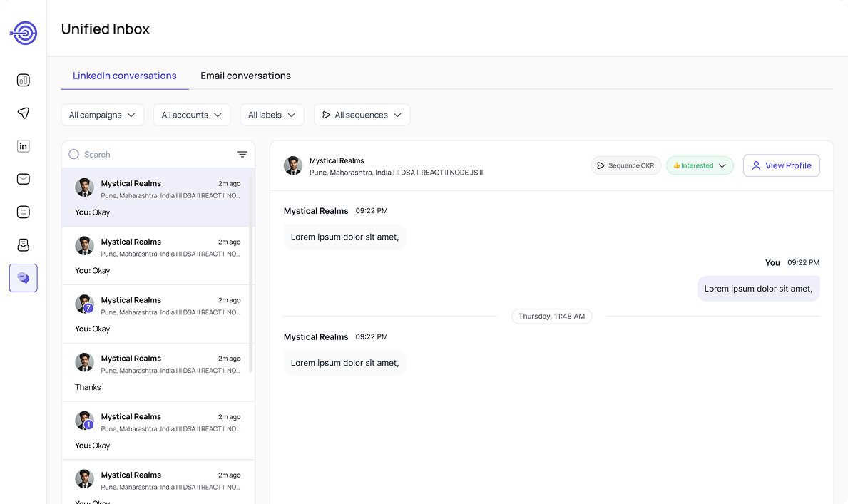Expand the All accounts dropdown
Image resolution: width=848 pixels, height=504 pixels.
click(192, 115)
